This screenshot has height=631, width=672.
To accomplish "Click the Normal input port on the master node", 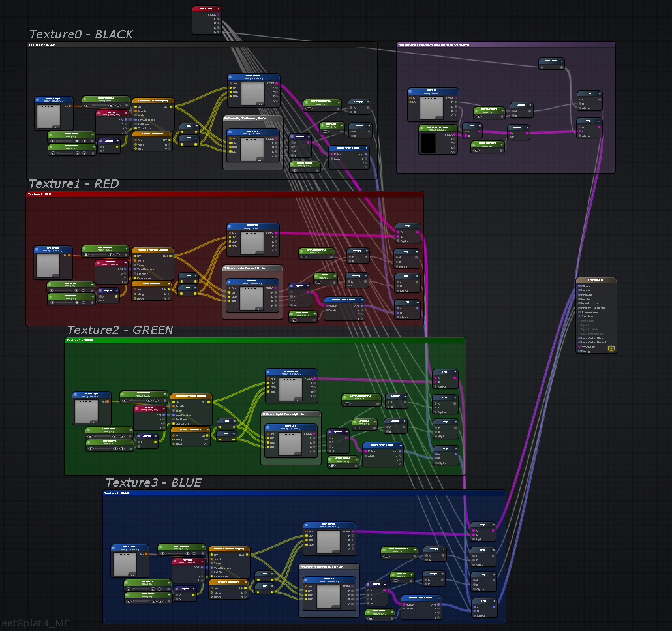I will pos(579,290).
